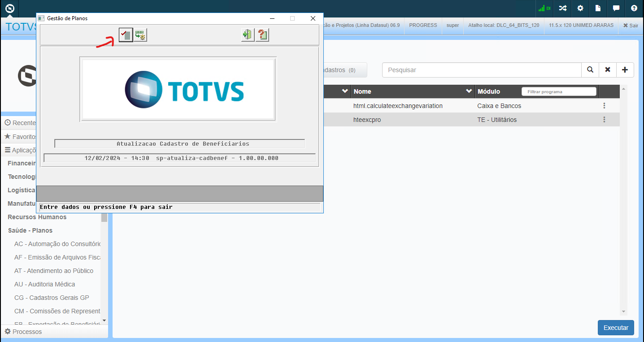Open help from the top bar question mark
Image resolution: width=644 pixels, height=342 pixels.
634,8
